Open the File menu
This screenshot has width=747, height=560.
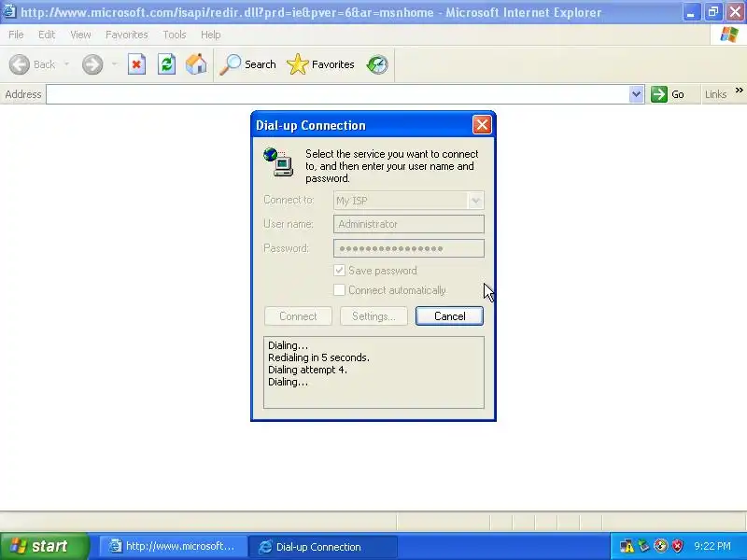tap(16, 35)
